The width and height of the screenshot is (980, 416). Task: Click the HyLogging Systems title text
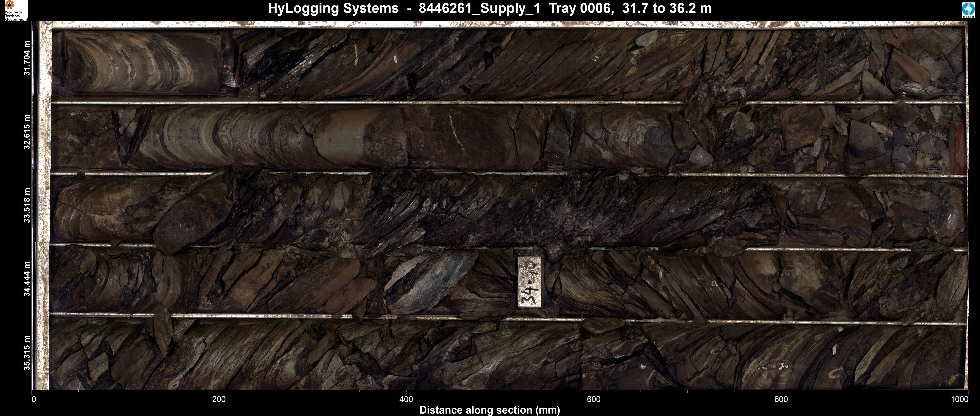(333, 8)
